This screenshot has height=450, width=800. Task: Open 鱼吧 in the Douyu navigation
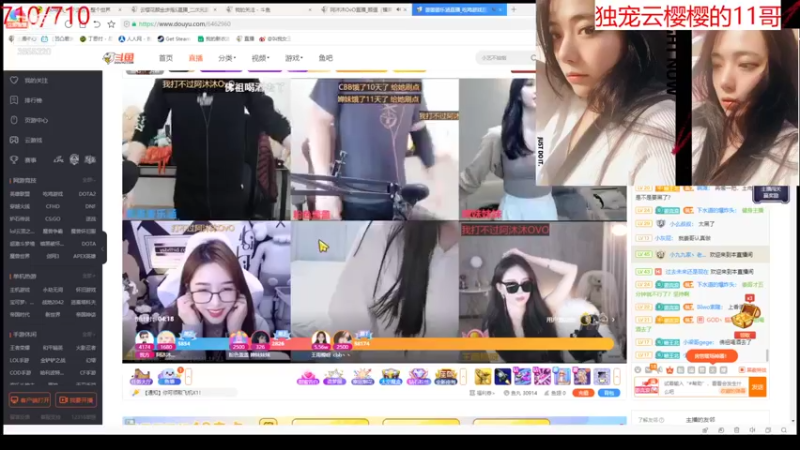click(x=326, y=58)
